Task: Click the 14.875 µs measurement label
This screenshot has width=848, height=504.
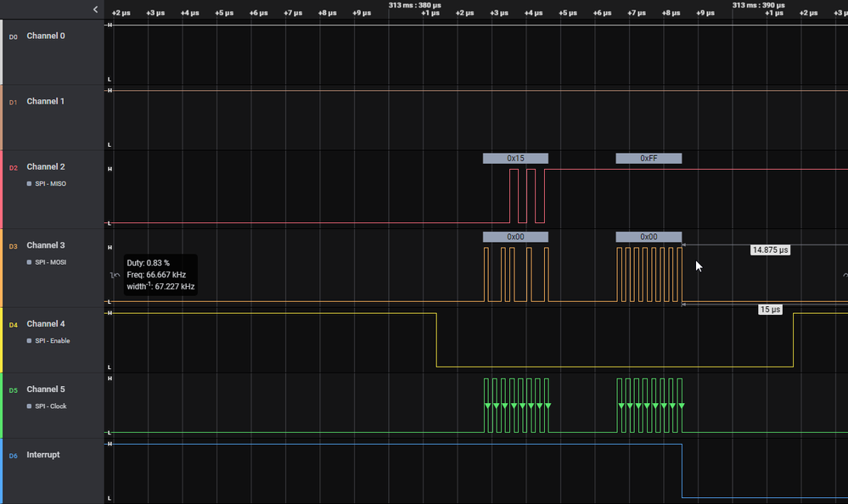Action: click(770, 249)
